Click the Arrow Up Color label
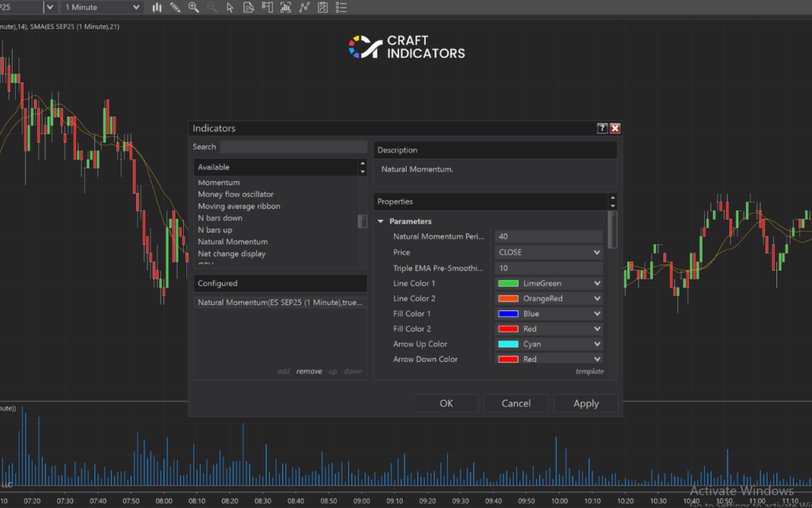Viewport: 812px width, 508px height. (x=420, y=344)
